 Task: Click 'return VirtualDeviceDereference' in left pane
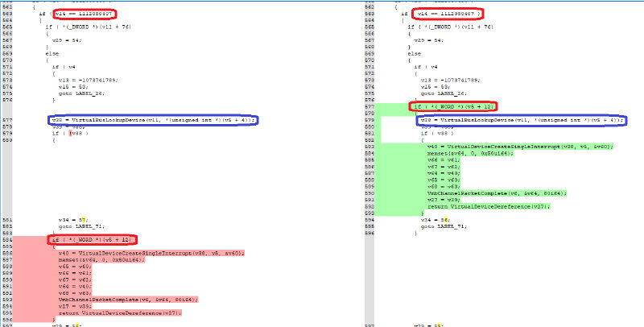[120, 313]
